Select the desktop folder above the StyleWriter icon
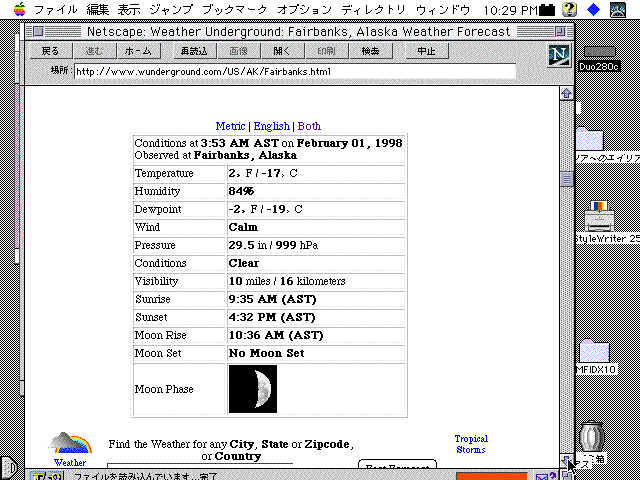The image size is (640, 480). click(590, 139)
